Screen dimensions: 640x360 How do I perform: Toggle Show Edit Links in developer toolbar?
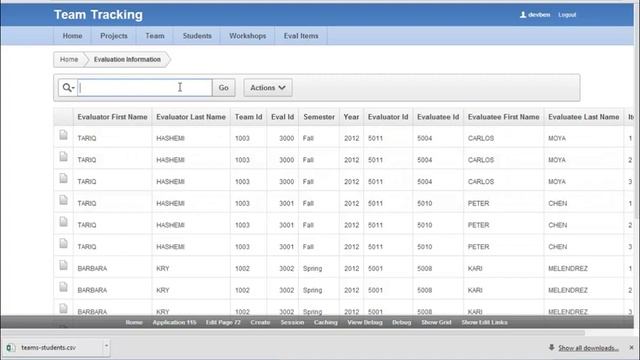coord(484,322)
